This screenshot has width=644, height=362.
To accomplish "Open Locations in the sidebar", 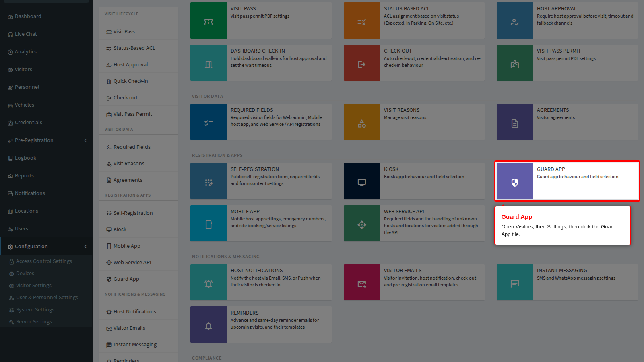I will coord(46,211).
